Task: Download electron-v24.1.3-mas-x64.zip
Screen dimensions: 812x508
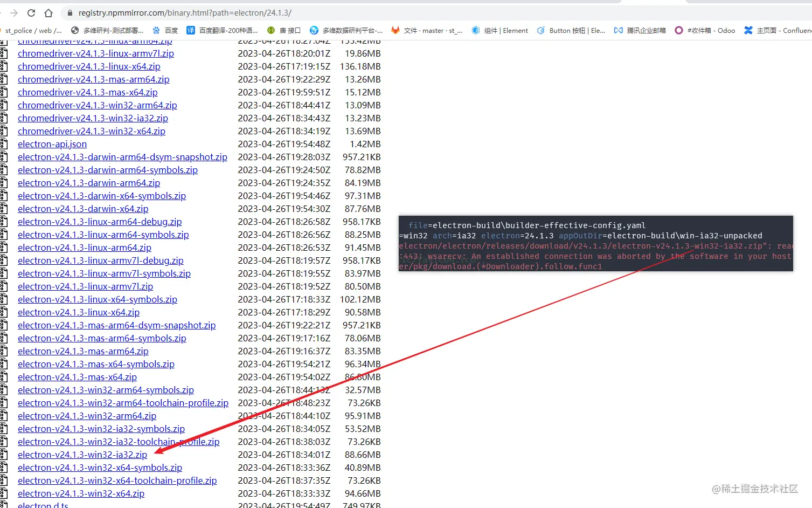Action: tap(77, 377)
